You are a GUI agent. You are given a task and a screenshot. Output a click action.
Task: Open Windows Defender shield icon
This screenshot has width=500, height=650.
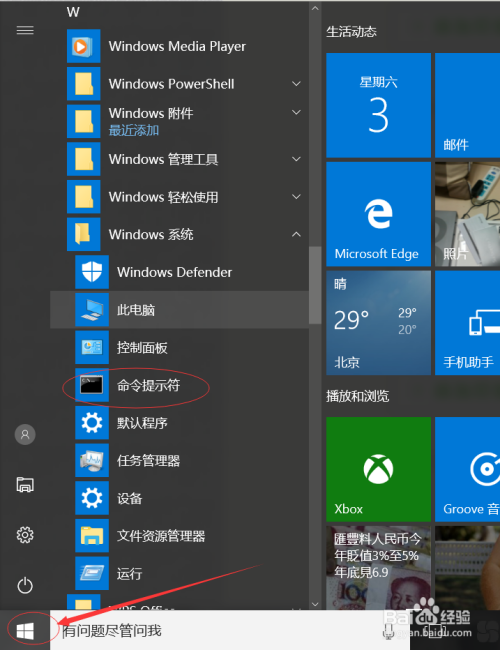click(92, 272)
